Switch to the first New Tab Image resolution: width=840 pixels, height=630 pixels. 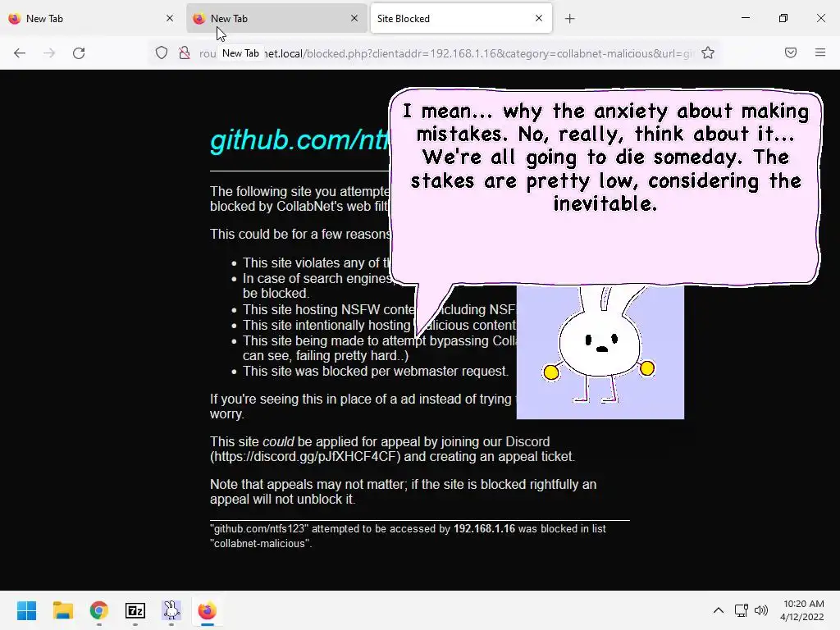pyautogui.click(x=91, y=19)
